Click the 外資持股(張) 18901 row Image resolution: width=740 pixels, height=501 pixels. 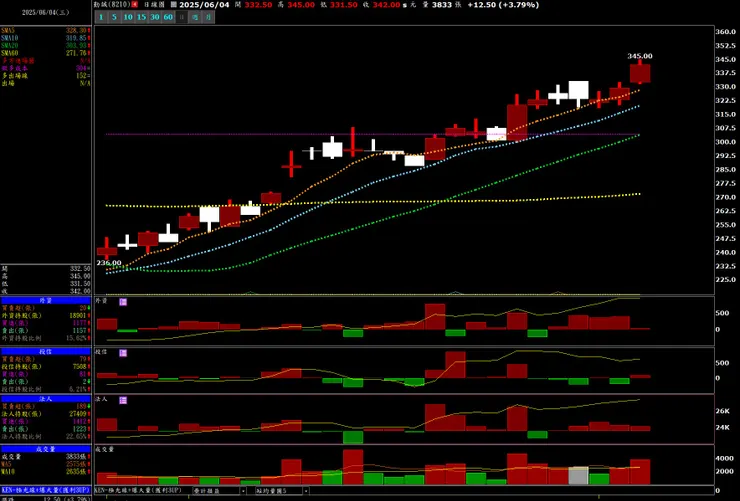pyautogui.click(x=45, y=316)
